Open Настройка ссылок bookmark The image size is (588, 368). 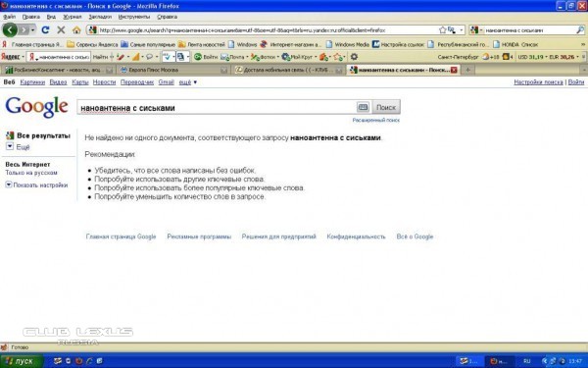click(x=398, y=44)
